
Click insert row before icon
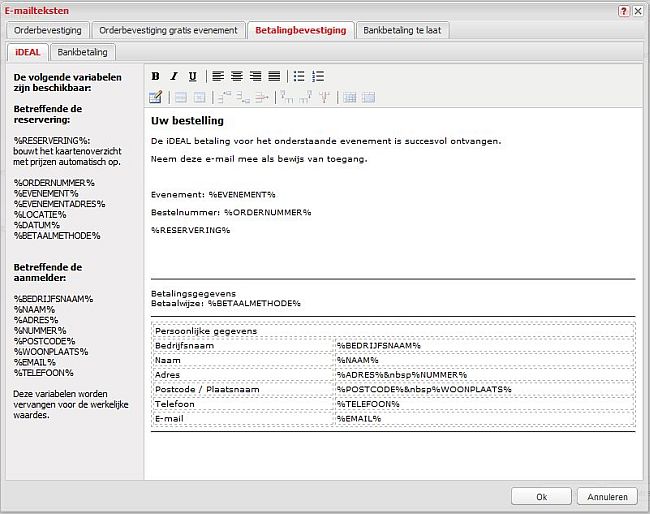pos(225,97)
